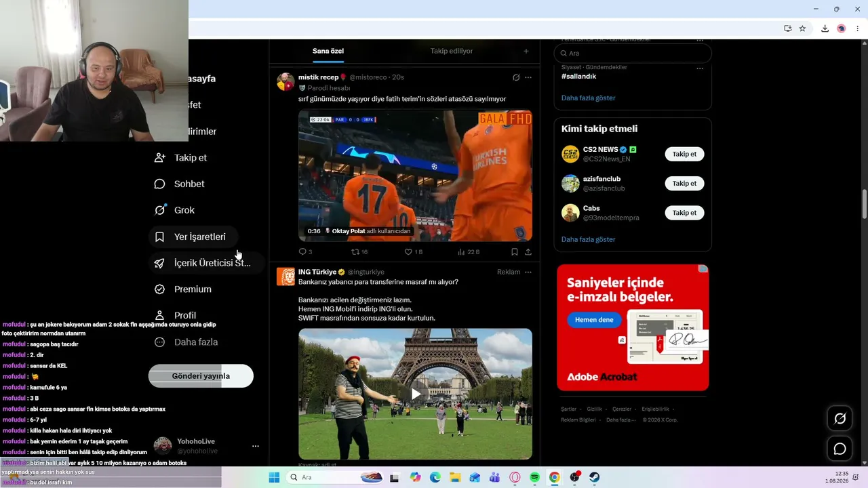Open the Gizlilik footer link
The height and width of the screenshot is (488, 868).
[x=595, y=409]
